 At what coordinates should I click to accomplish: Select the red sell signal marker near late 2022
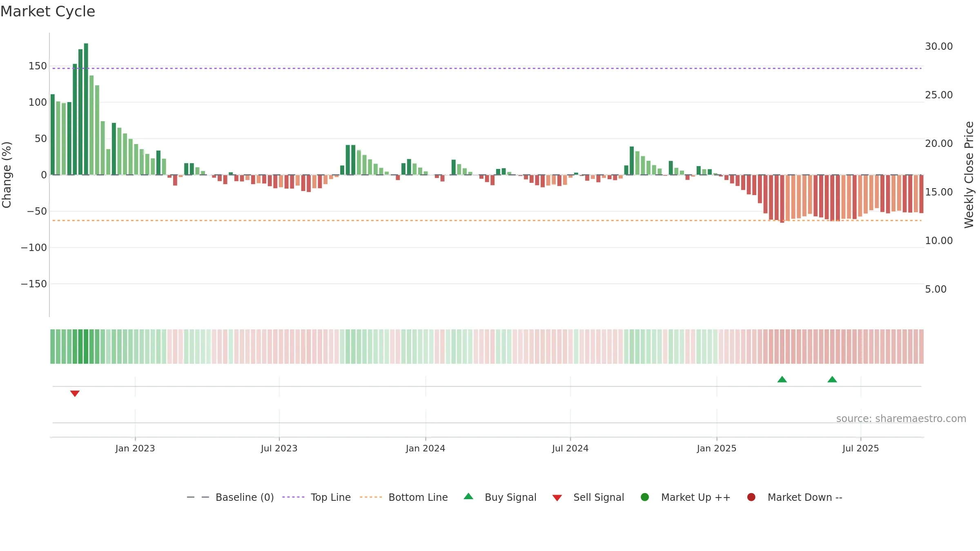point(75,393)
